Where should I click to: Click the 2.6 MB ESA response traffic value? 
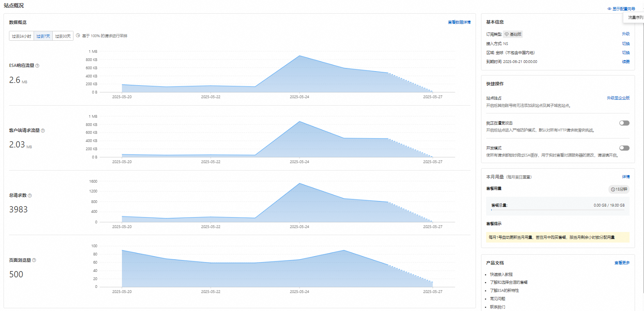click(18, 80)
